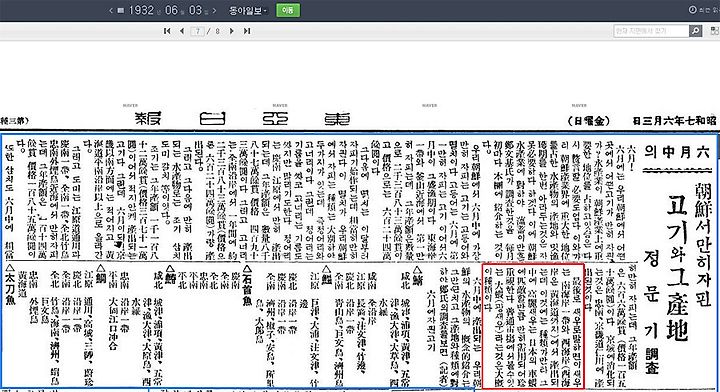Click the magnifier search button
Image resolution: width=720 pixels, height=392 pixels.
696,31
